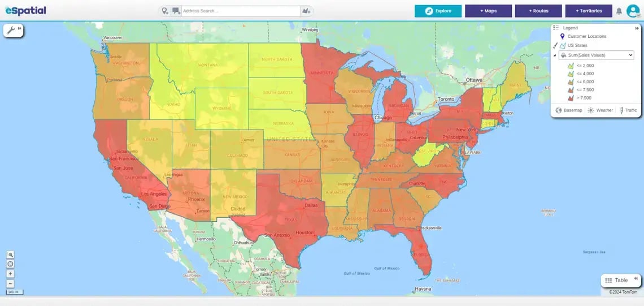Open the user profile avatar menu
This screenshot has height=306, width=644.
point(633,11)
